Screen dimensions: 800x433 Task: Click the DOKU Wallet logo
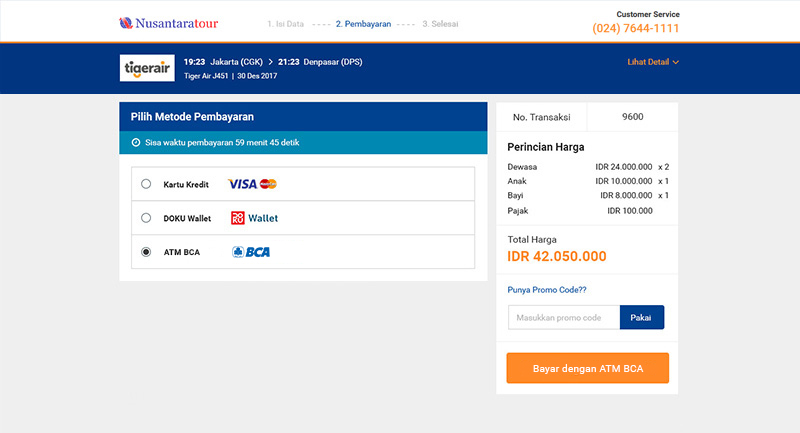click(x=254, y=218)
